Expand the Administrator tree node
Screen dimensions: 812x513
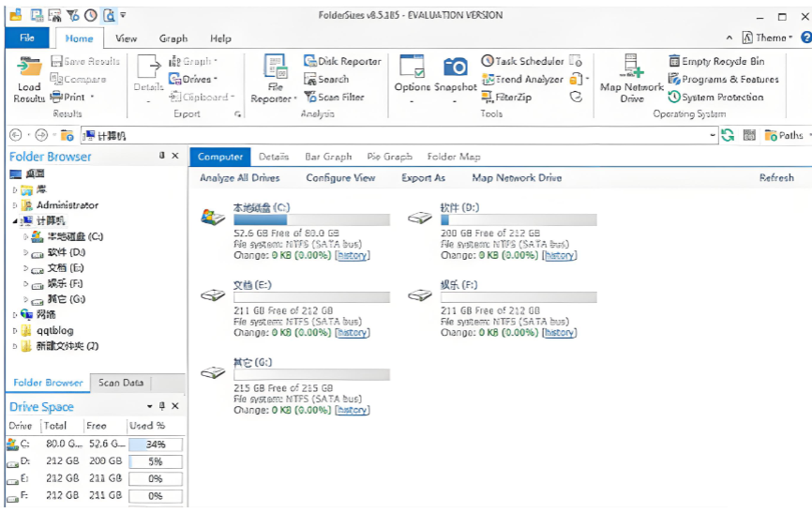coord(15,205)
